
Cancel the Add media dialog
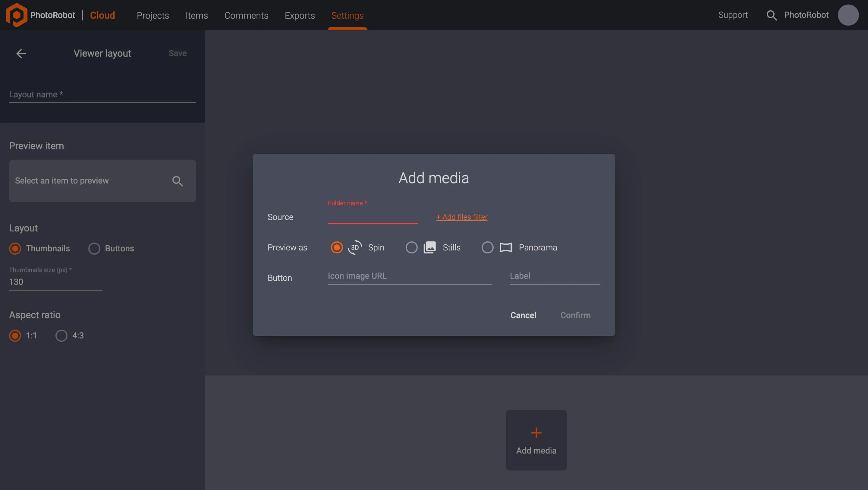[523, 316]
